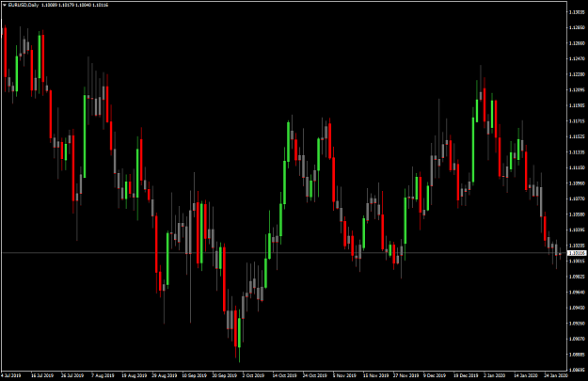Click the 5 Nov 2019 date label

pyautogui.click(x=344, y=375)
